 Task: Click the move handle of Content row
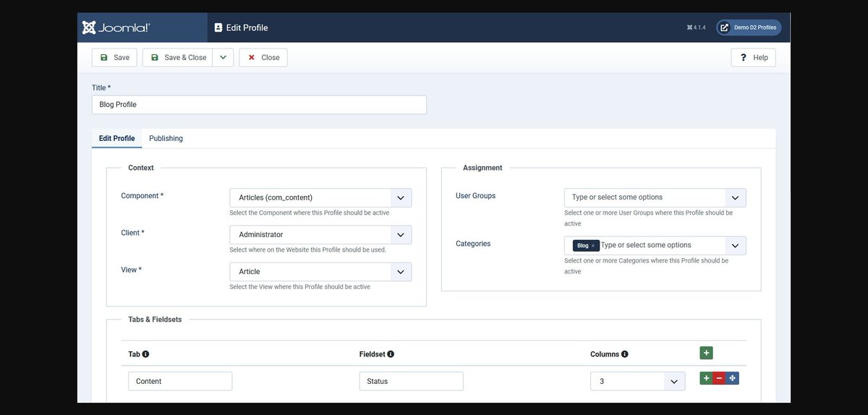pos(732,378)
